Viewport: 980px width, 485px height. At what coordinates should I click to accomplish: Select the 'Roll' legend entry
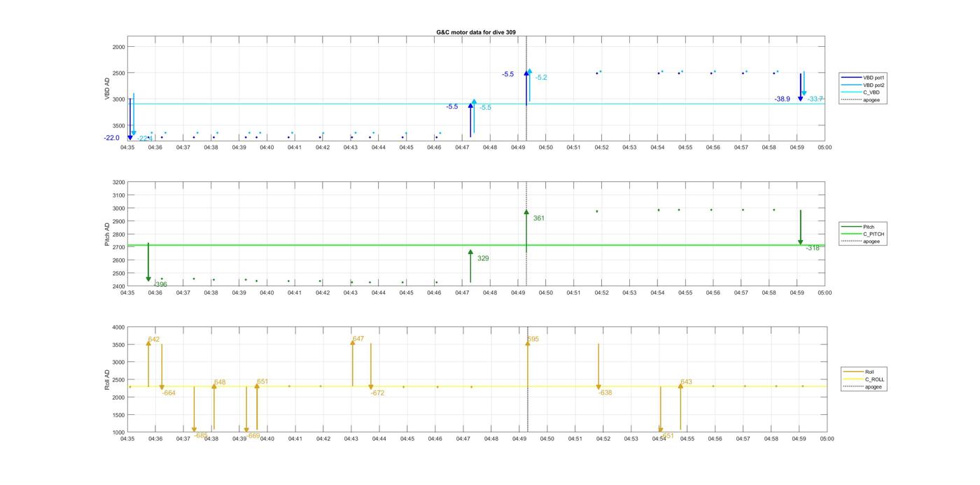pyautogui.click(x=860, y=372)
